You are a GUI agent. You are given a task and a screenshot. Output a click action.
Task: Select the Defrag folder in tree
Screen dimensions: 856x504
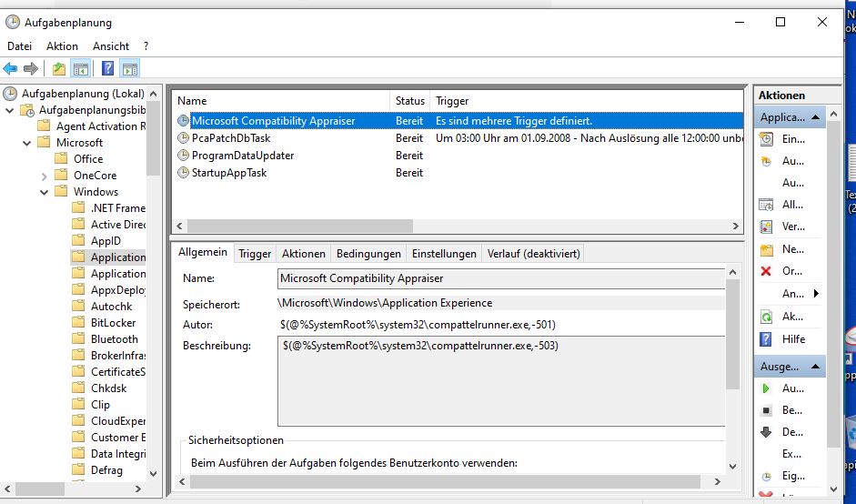pyautogui.click(x=106, y=470)
